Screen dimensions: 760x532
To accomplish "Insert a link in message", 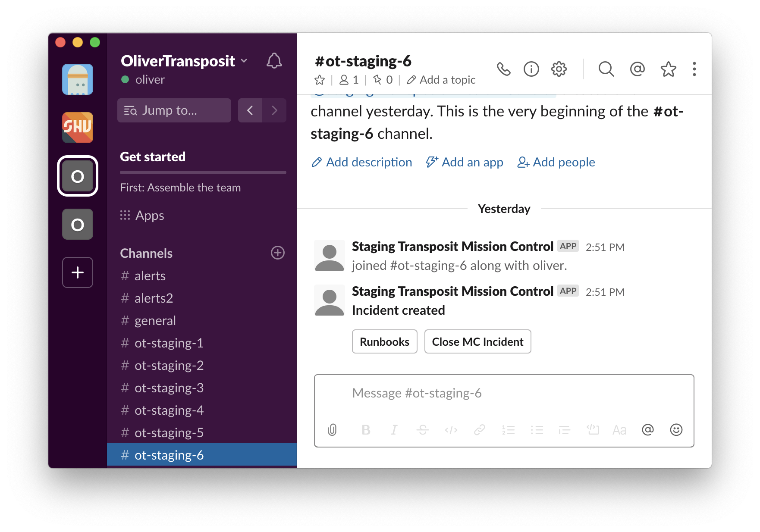I will pyautogui.click(x=480, y=430).
